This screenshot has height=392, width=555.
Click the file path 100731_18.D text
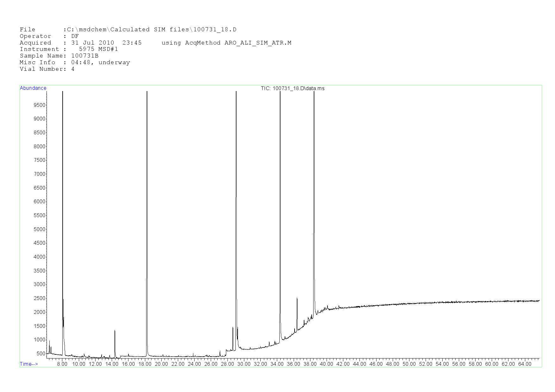(x=215, y=30)
